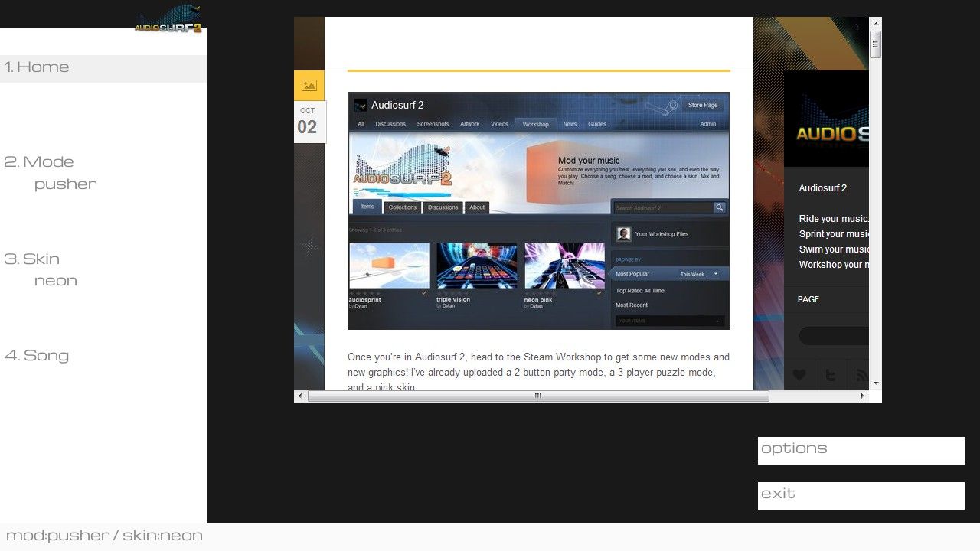The width and height of the screenshot is (980, 551).
Task: Click the Store Page button in the Steam image
Action: click(703, 105)
